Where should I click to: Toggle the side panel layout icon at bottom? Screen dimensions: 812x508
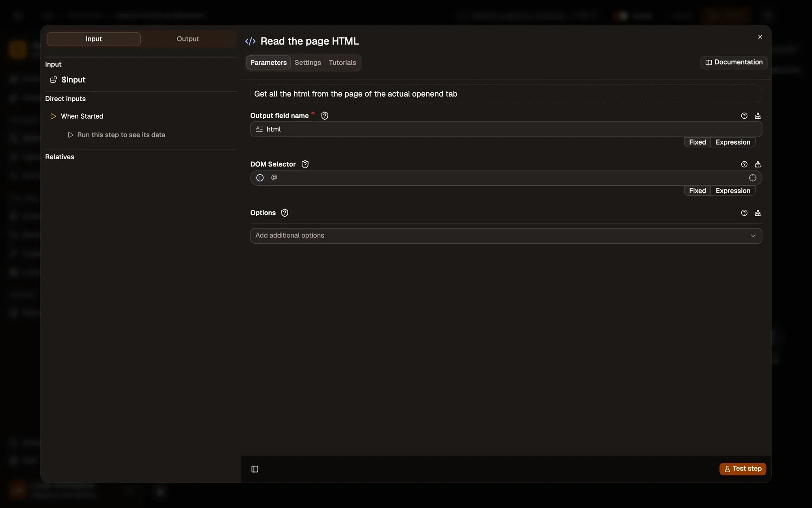click(255, 469)
